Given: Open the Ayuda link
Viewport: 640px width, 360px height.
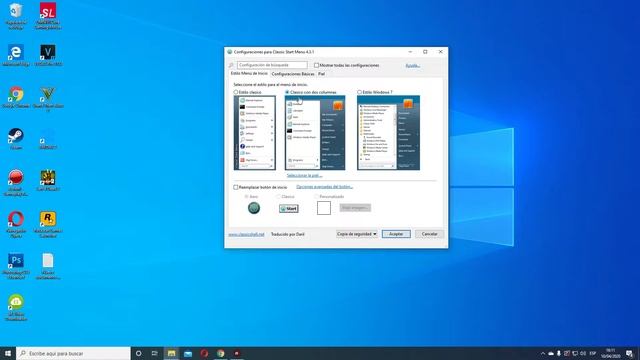Looking at the screenshot, I should pos(413,66).
